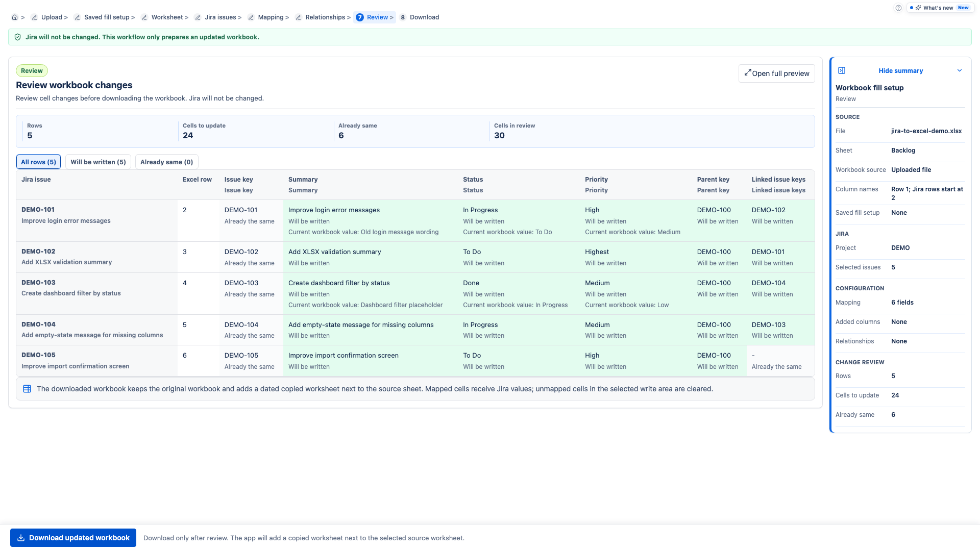Open full preview of workbook changes
Image resolution: width=980 pixels, height=551 pixels.
coord(776,73)
